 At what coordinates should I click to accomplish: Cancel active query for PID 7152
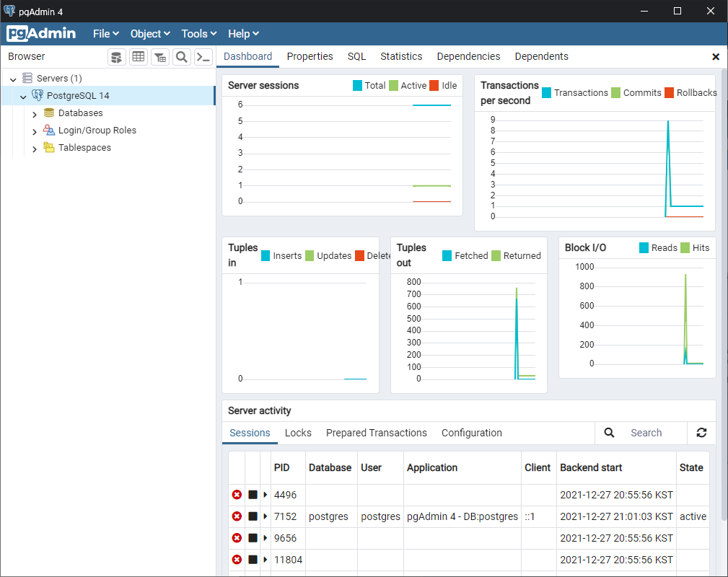253,516
